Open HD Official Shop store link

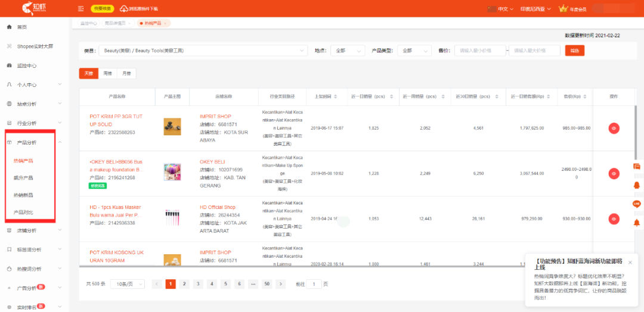tap(218, 207)
